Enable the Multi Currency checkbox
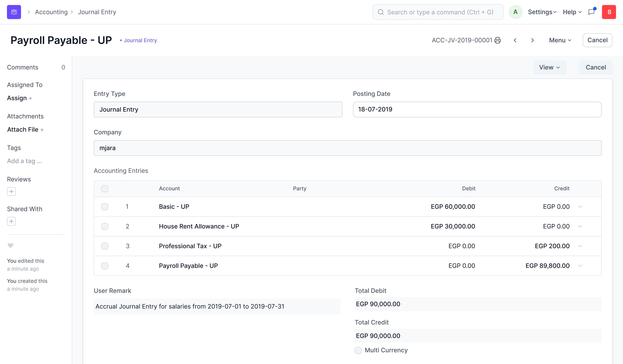Image resolution: width=623 pixels, height=364 pixels. pyautogui.click(x=358, y=350)
